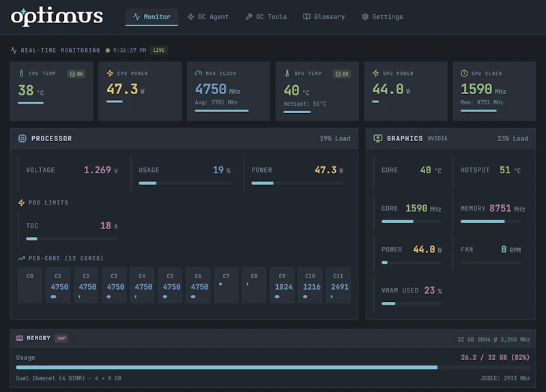The height and width of the screenshot is (392, 546).
Task: Click the Dual Channel (4 DIMM) text
Action: [x=50, y=378]
